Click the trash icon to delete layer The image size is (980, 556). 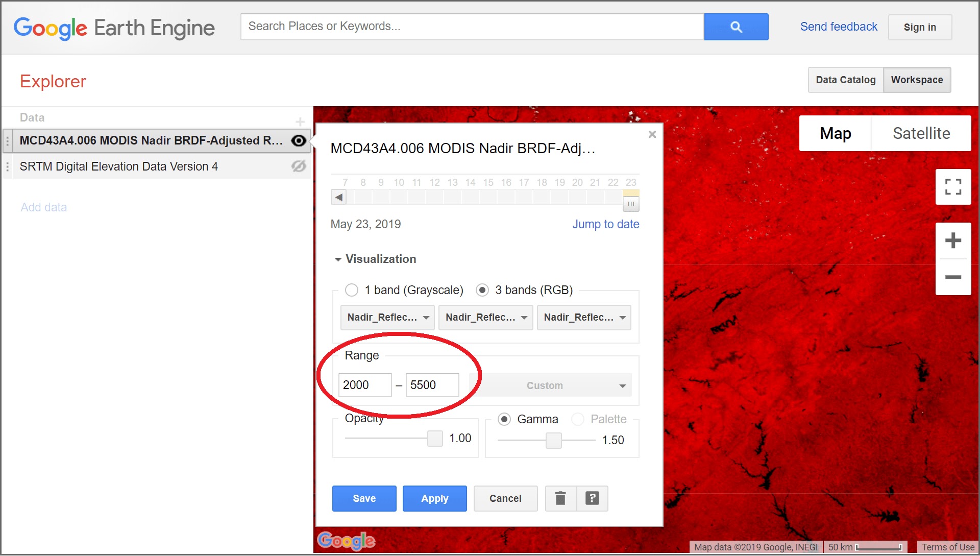[560, 498]
